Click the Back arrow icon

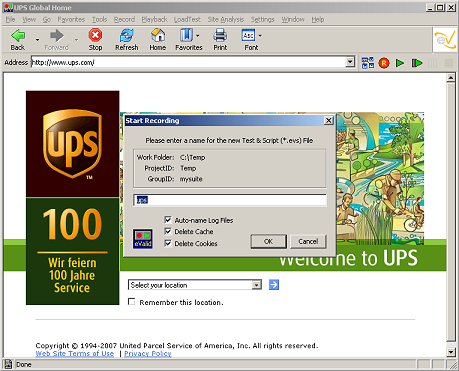click(x=18, y=35)
